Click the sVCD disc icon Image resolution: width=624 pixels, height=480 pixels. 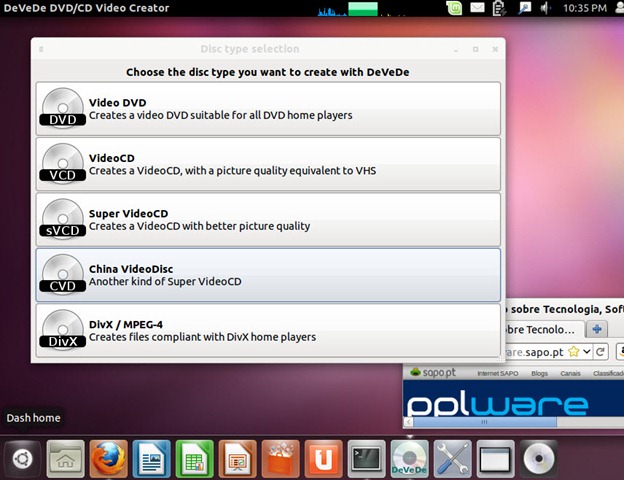(x=62, y=218)
